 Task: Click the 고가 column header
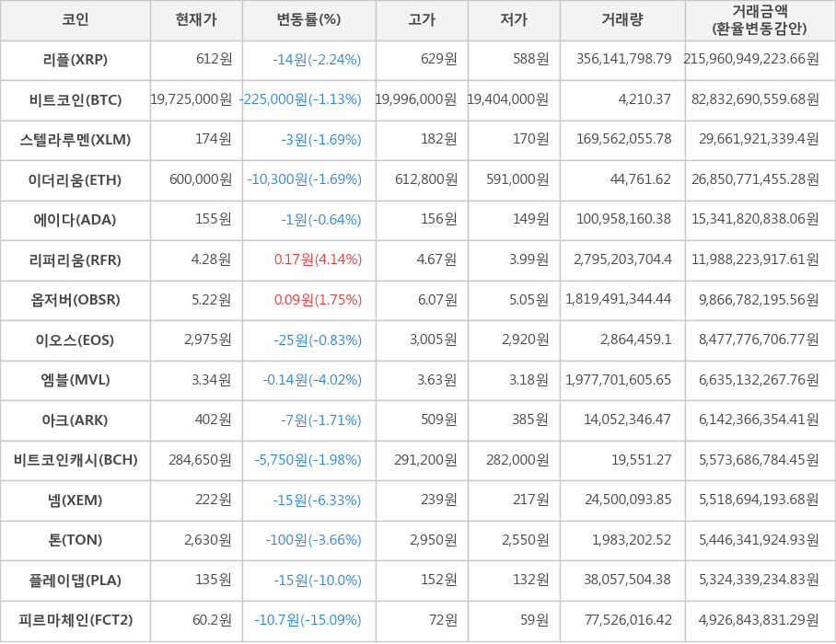[422, 20]
